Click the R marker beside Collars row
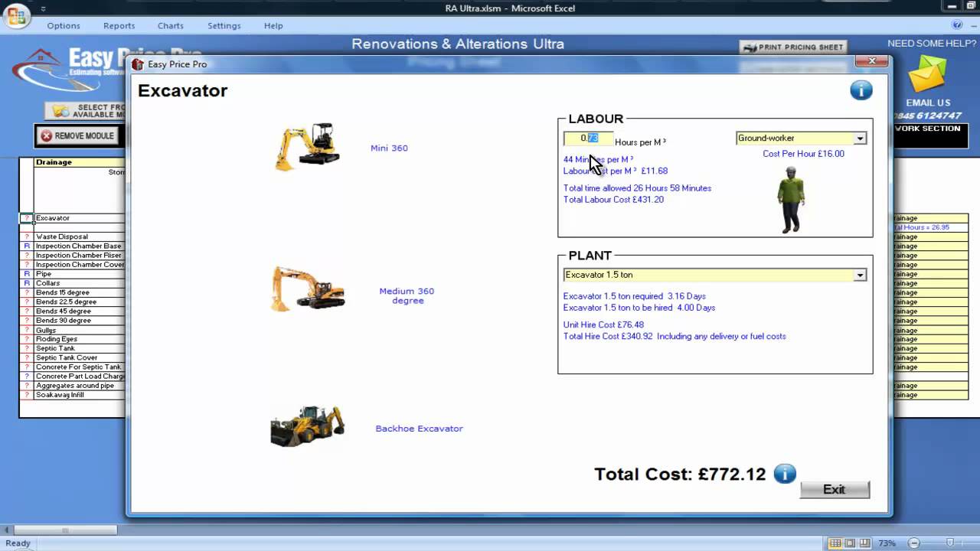Viewport: 980px width, 551px height. (x=27, y=283)
